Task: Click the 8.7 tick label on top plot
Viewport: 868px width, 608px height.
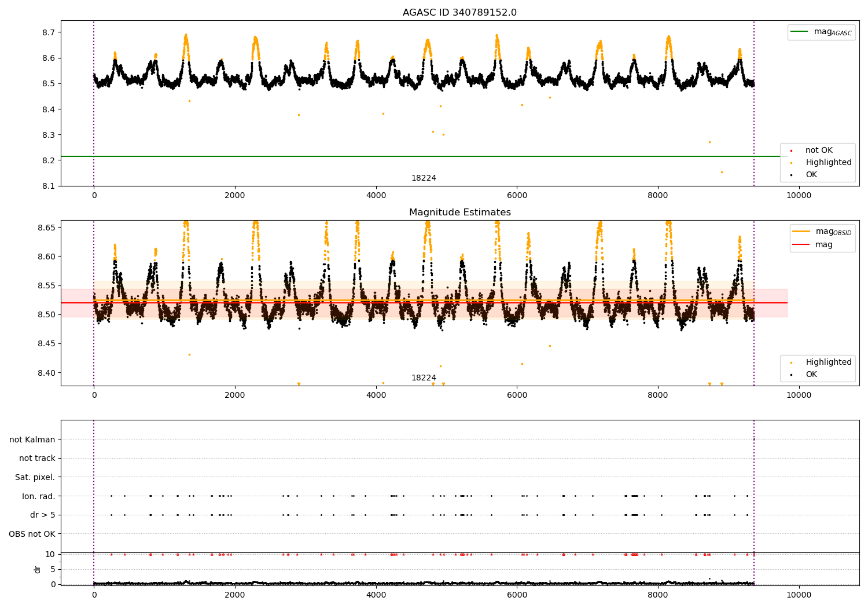Action: (x=47, y=32)
